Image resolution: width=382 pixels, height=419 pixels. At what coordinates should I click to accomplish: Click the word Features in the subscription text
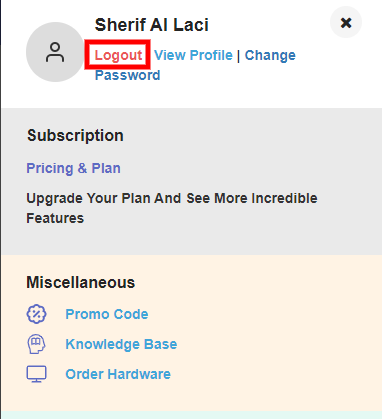[x=55, y=218]
